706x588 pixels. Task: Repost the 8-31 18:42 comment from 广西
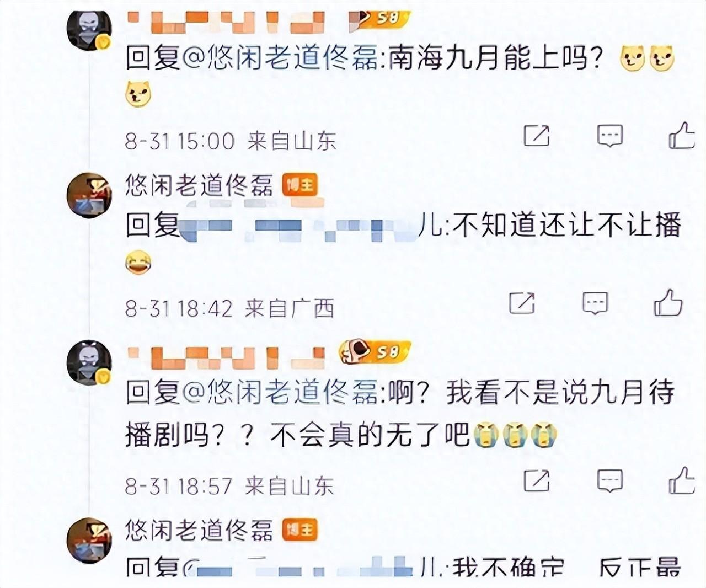(x=522, y=303)
